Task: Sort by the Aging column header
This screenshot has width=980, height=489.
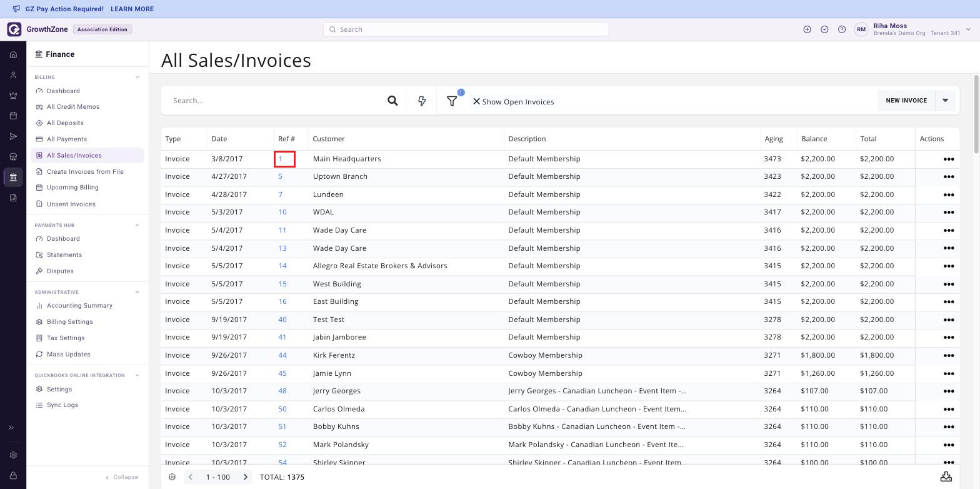Action: pyautogui.click(x=774, y=139)
